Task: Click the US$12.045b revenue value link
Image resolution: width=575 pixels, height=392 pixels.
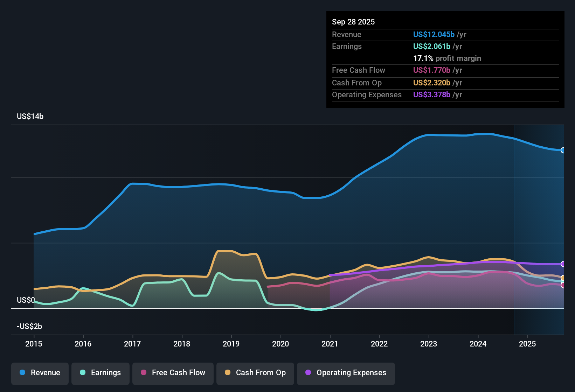Action: pos(434,34)
